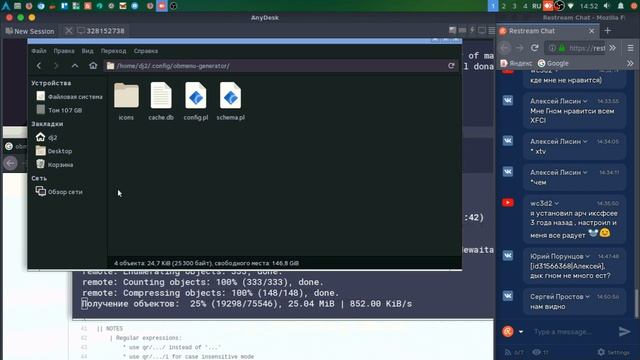The width and height of the screenshot is (640, 360).
Task: Close the 328152738 session tab
Action: (69, 31)
